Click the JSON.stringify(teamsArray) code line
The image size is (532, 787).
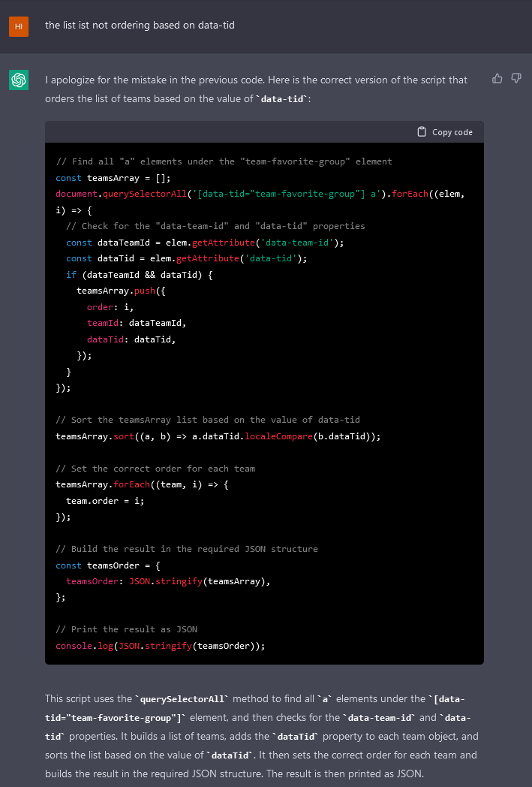coord(167,581)
